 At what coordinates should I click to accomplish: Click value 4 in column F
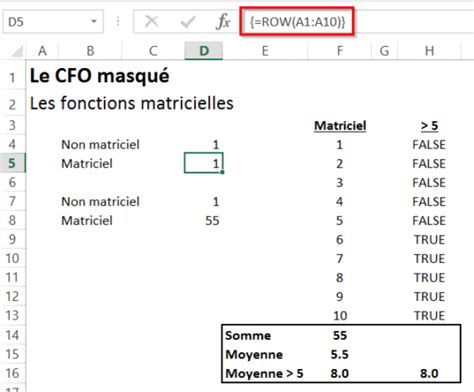(x=339, y=202)
